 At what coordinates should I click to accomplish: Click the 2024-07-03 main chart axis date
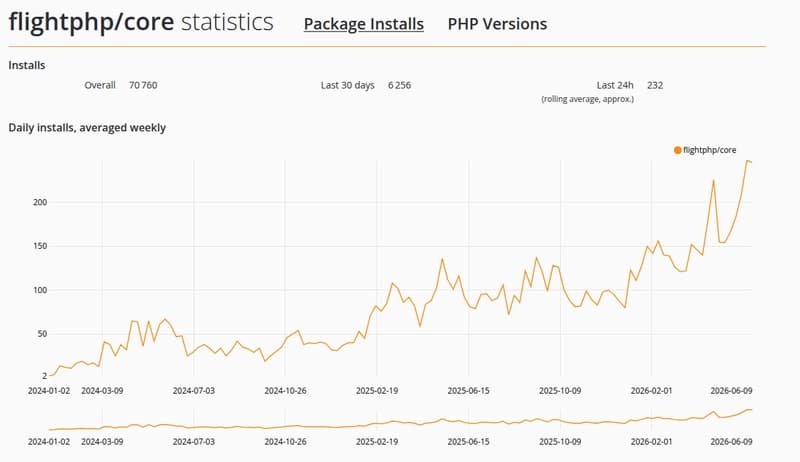(x=193, y=391)
